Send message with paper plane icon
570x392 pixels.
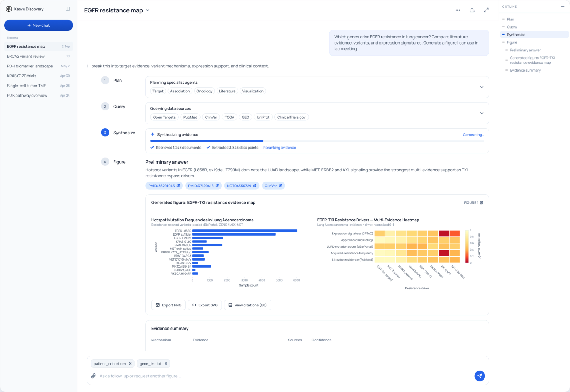coord(480,376)
